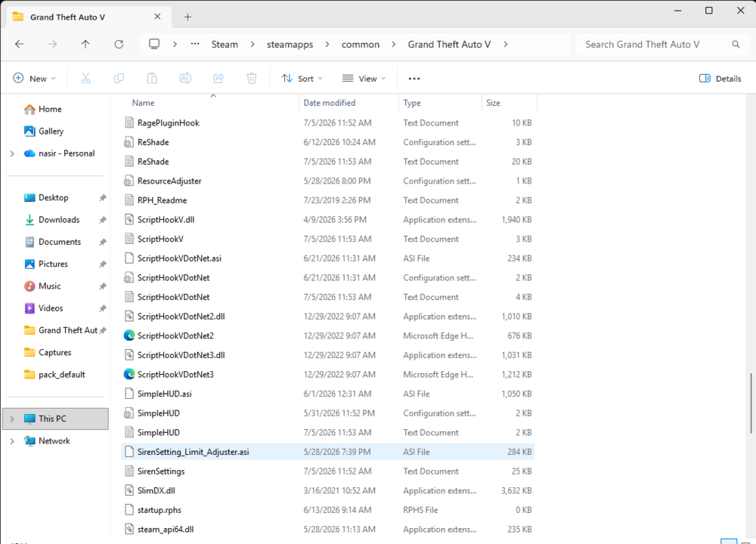Select ScriptHookV.dll file
This screenshot has width=756, height=544.
point(328,220)
